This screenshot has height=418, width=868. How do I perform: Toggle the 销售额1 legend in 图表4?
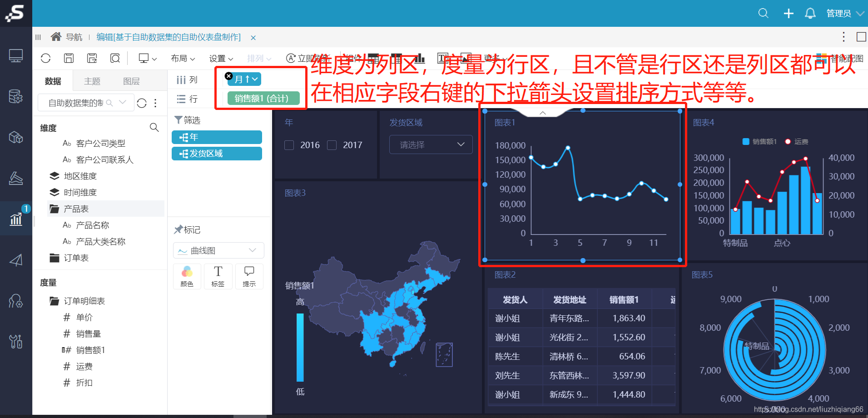click(x=759, y=142)
